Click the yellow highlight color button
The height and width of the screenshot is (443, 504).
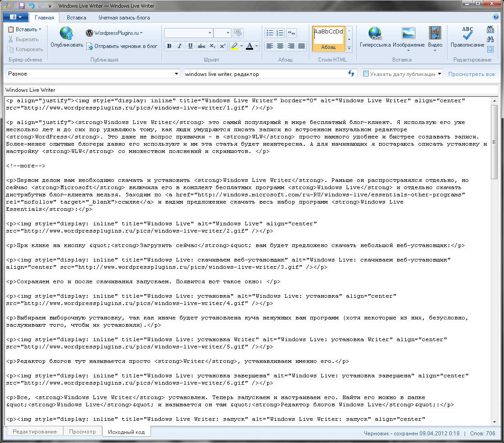tap(235, 46)
